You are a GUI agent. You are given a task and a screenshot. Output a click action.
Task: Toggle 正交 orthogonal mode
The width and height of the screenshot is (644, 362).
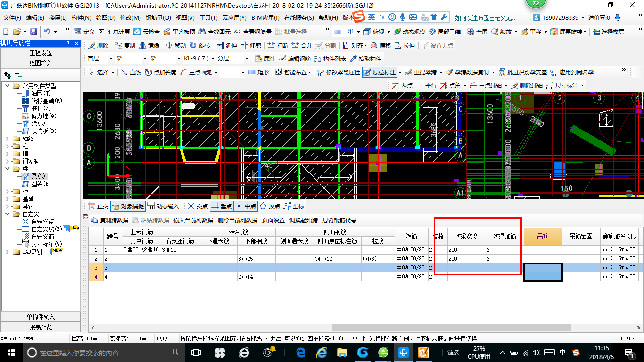(x=99, y=206)
